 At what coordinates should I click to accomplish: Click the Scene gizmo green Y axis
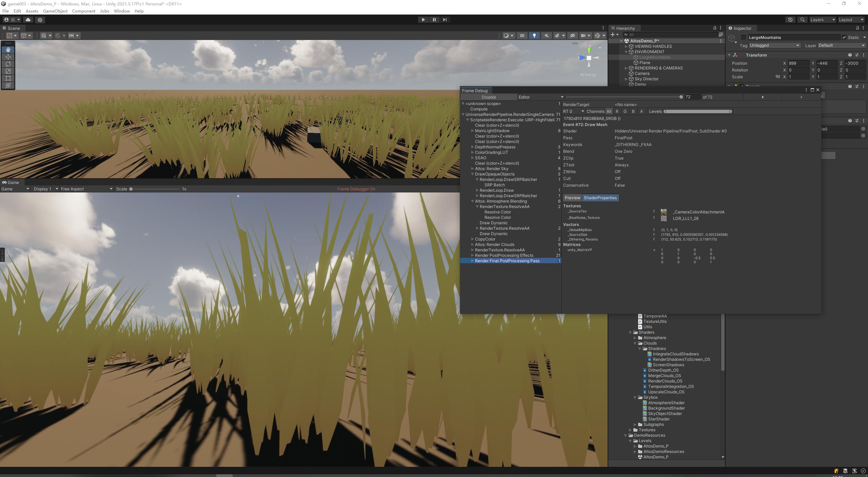pyautogui.click(x=589, y=50)
